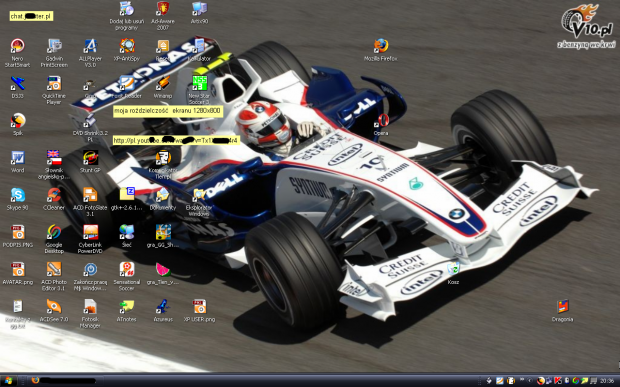This screenshot has height=387, width=620.
Task: Open the CCleaner shortcut icon
Action: [54, 199]
